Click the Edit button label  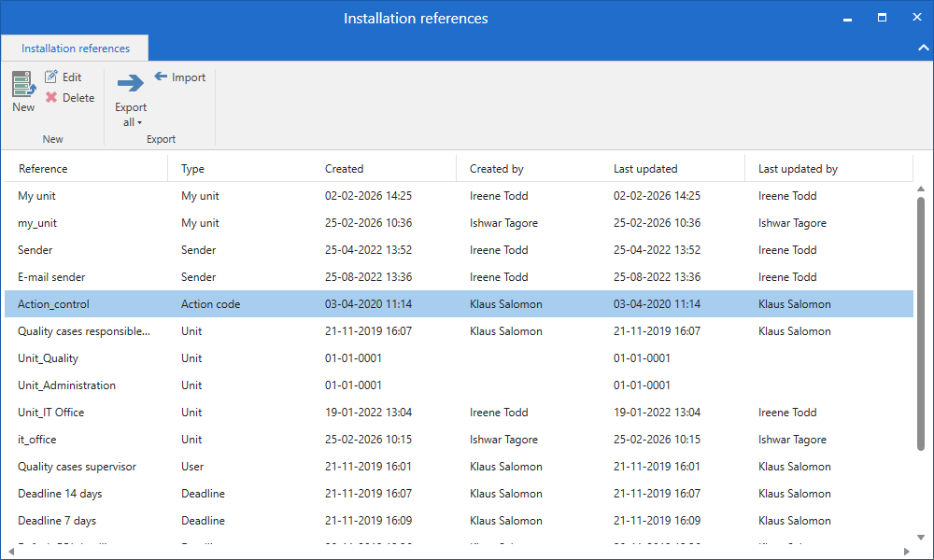73,77
